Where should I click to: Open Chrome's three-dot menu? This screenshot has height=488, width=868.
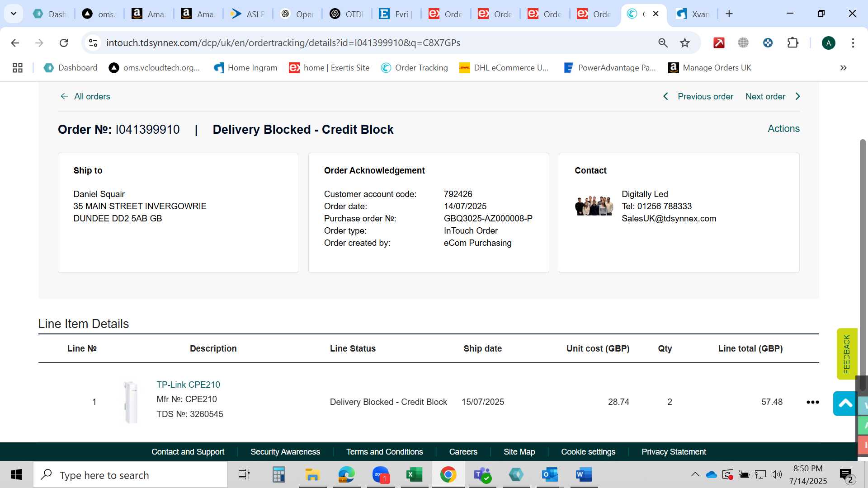[x=853, y=43]
